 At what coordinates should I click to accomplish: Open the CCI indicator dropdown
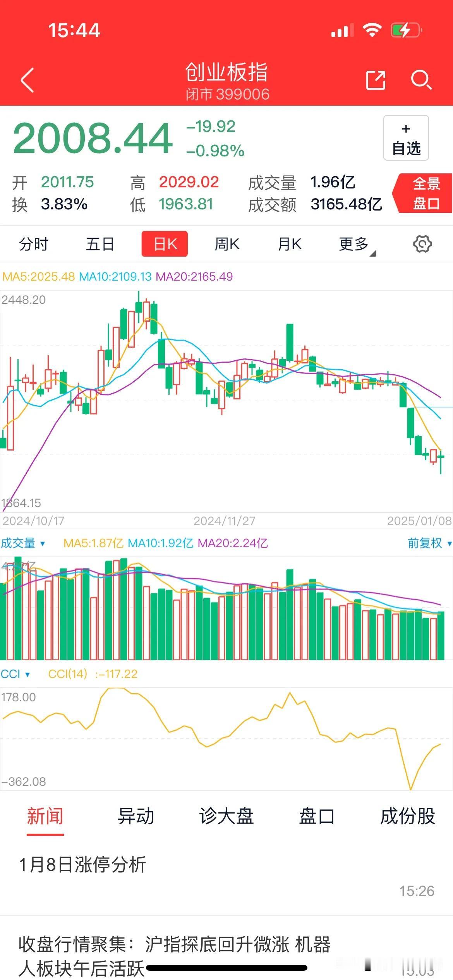15,674
